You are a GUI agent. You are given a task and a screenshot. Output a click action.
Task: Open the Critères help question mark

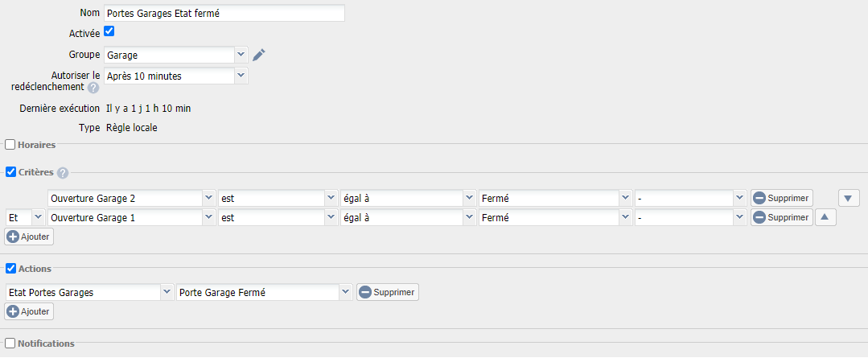coord(63,173)
